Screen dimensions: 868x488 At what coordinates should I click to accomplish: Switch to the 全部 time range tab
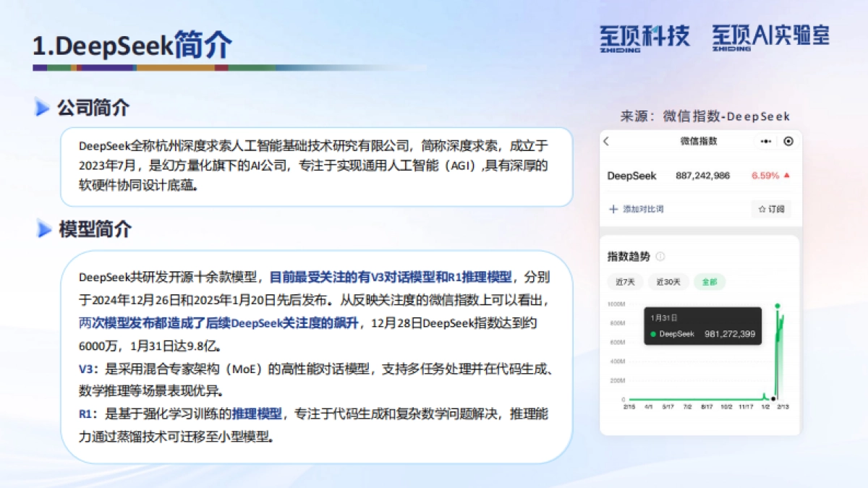[x=710, y=282]
